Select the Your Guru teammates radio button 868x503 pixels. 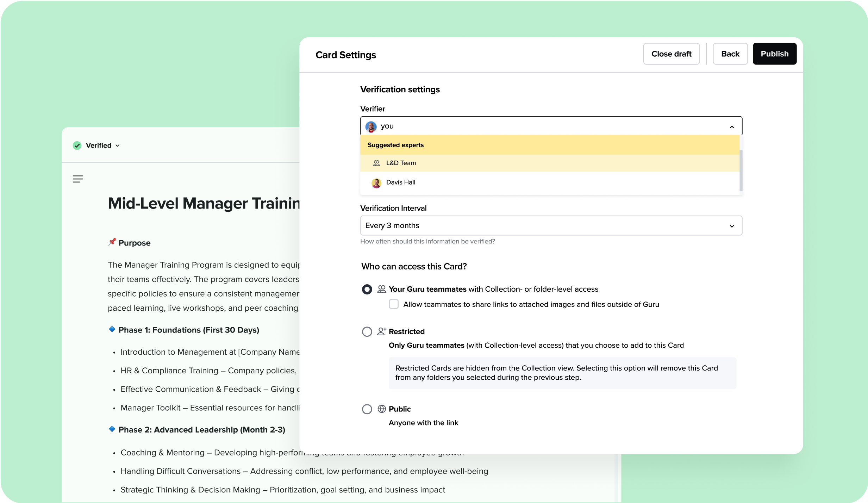[367, 290]
